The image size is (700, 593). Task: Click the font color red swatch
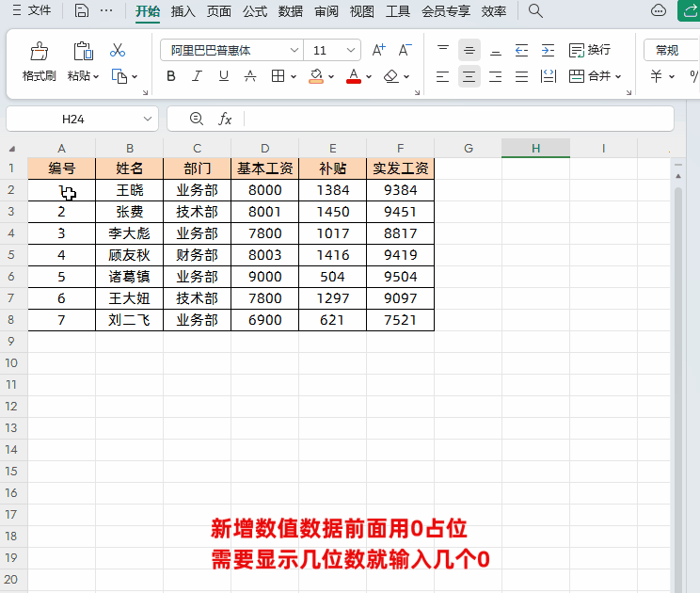pyautogui.click(x=354, y=81)
